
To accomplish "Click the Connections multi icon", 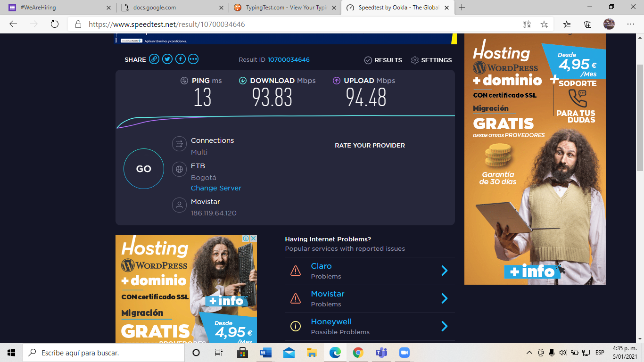I will (x=179, y=144).
